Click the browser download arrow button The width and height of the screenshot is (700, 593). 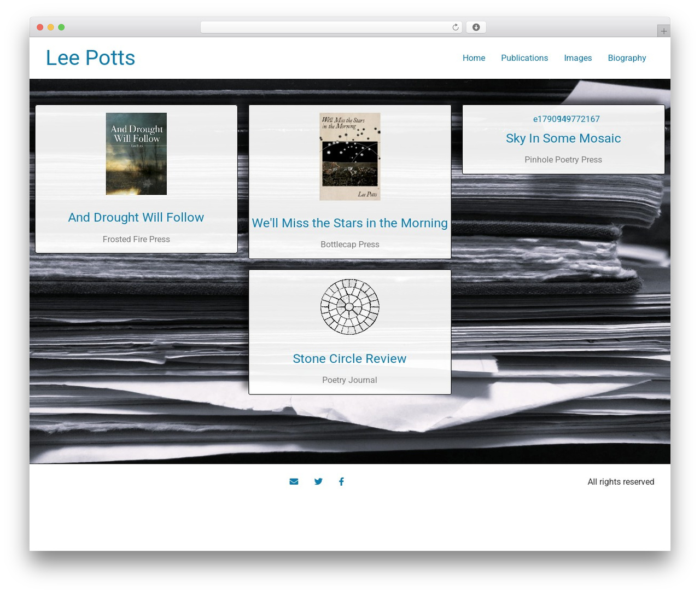[476, 27]
